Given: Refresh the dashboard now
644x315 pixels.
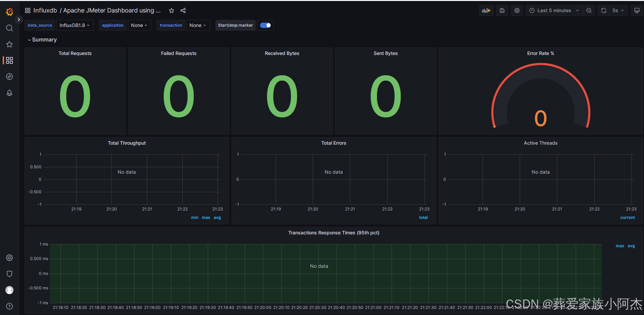Looking at the screenshot, I should pos(604,10).
